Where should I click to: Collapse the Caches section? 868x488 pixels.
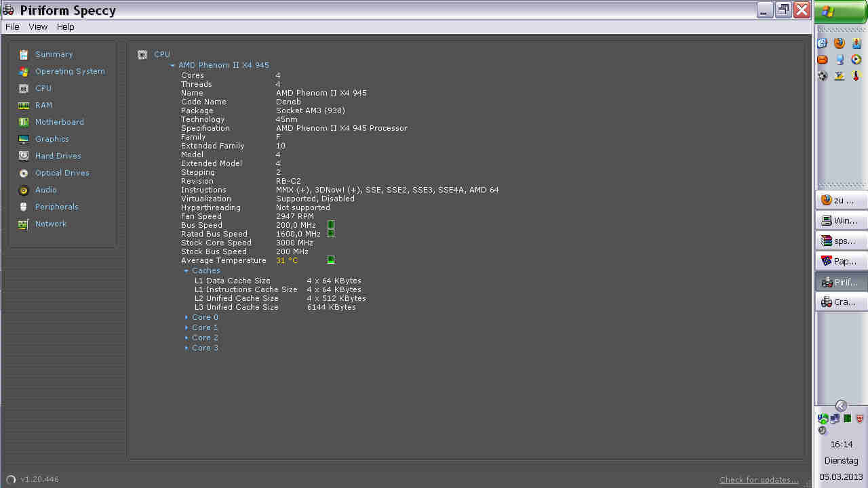point(186,271)
